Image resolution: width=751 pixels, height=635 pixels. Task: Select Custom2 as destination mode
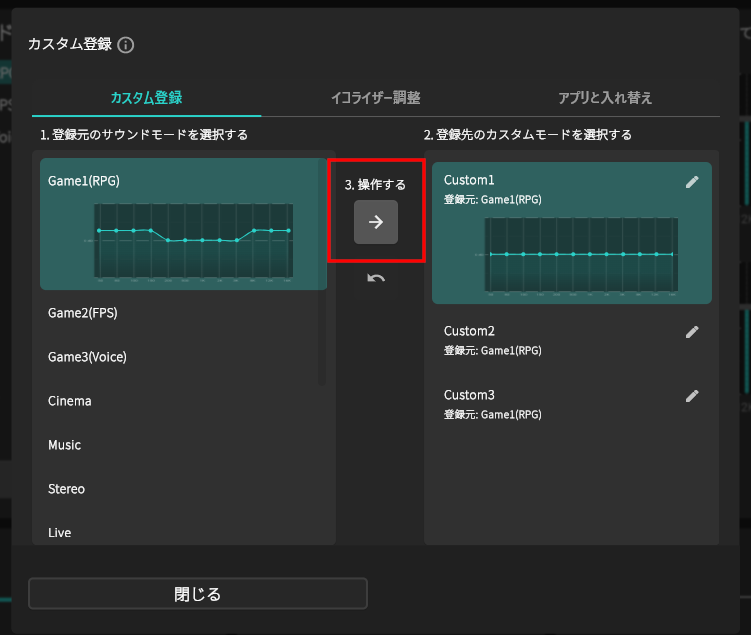click(560, 340)
